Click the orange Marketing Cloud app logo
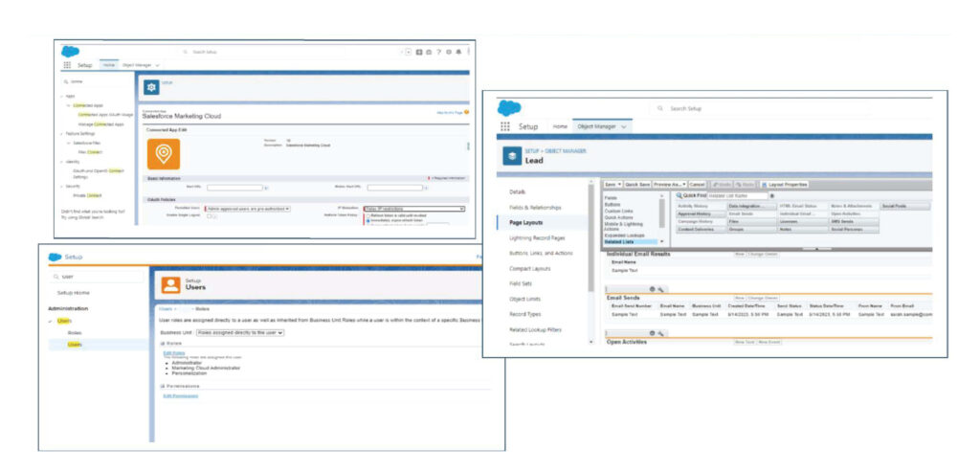Screen dimensions: 980x471 (x=163, y=154)
